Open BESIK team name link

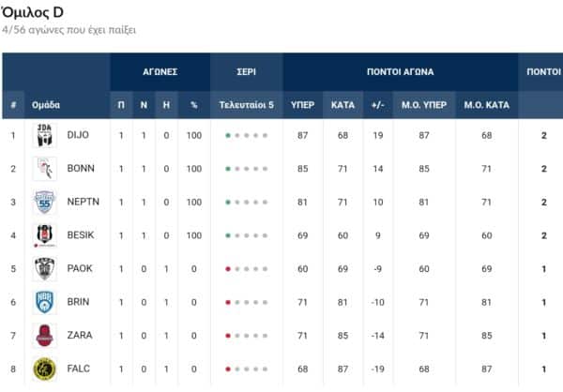pyautogui.click(x=81, y=236)
